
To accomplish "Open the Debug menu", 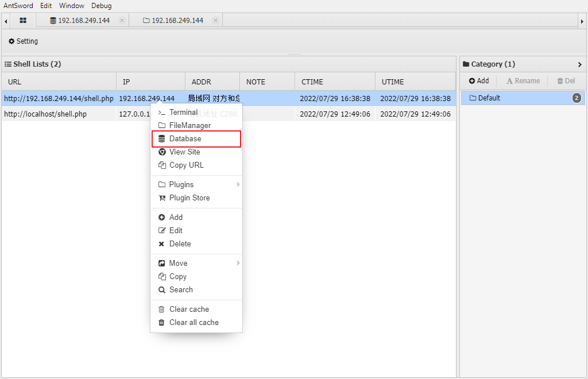I will [x=101, y=6].
